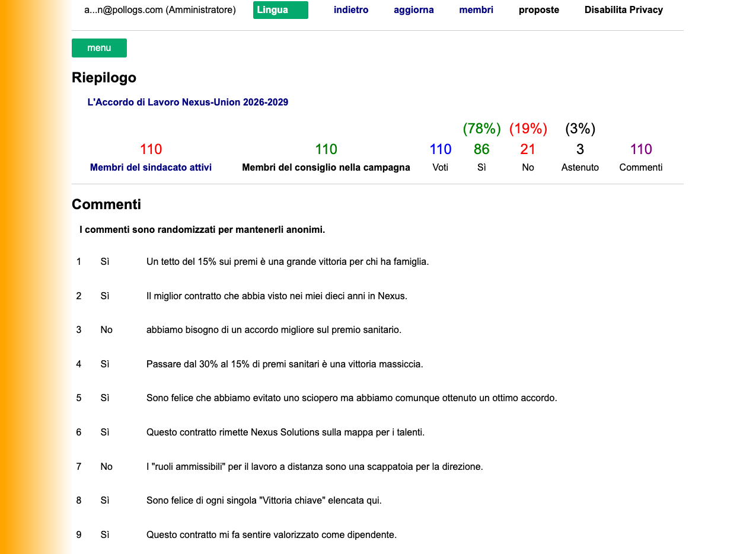Screen dimensions: 756x554
Task: Select the red 110 active members count
Action: [x=151, y=149]
